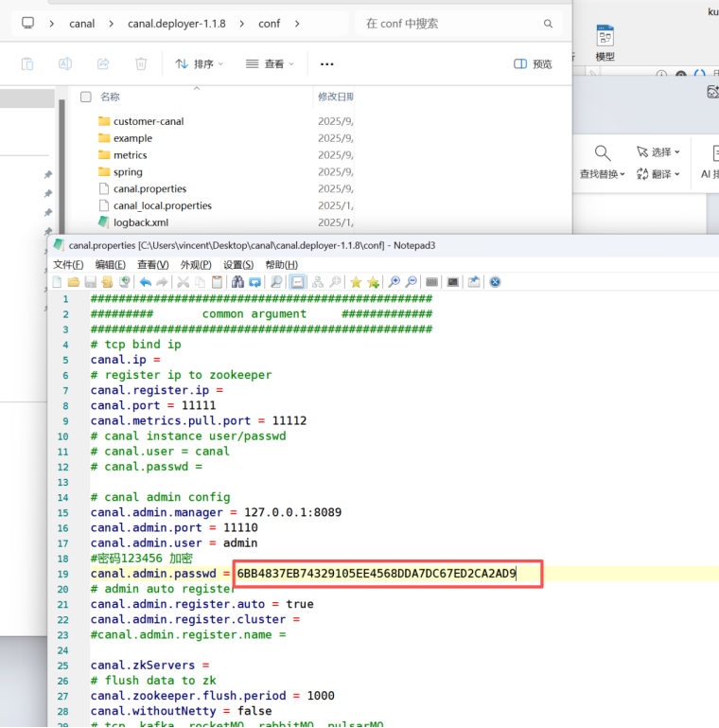
Task: Open the 设置(S) menu in Notepad3
Action: [x=238, y=265]
